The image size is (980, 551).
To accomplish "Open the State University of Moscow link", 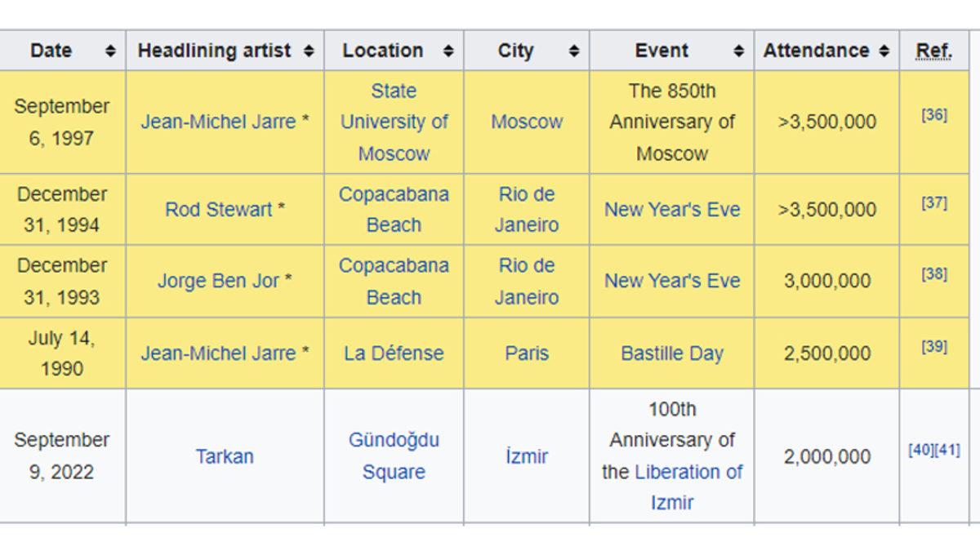I will [x=394, y=122].
